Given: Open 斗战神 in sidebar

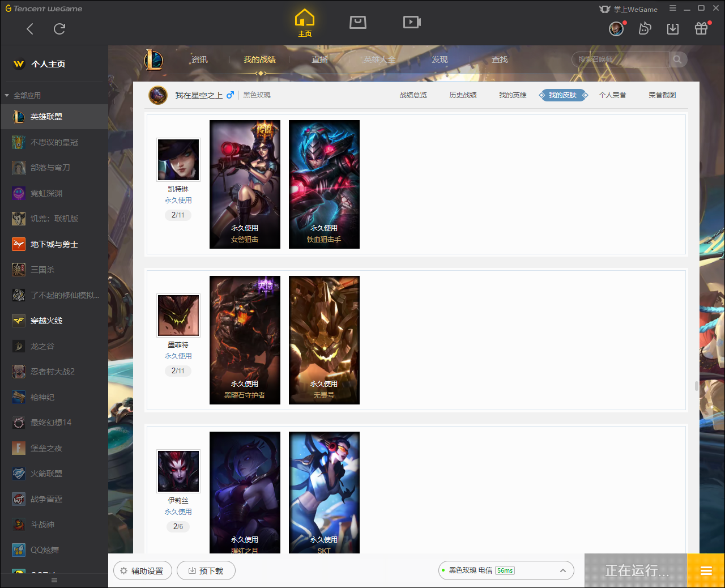Looking at the screenshot, I should (54, 525).
